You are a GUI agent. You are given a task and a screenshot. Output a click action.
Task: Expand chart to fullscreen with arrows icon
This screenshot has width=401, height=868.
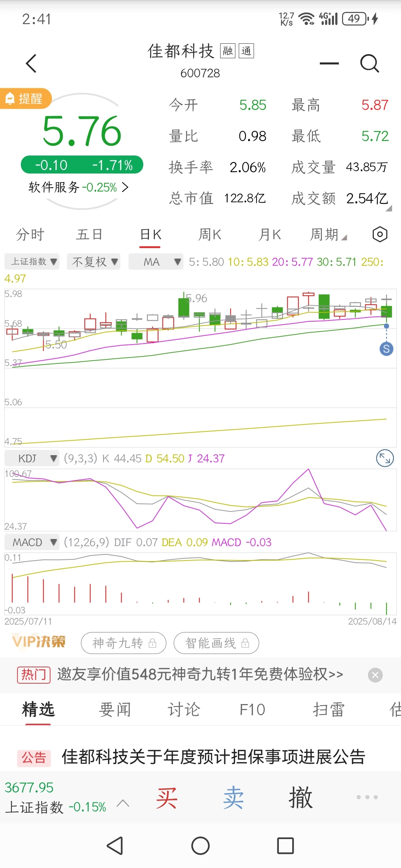[x=385, y=458]
